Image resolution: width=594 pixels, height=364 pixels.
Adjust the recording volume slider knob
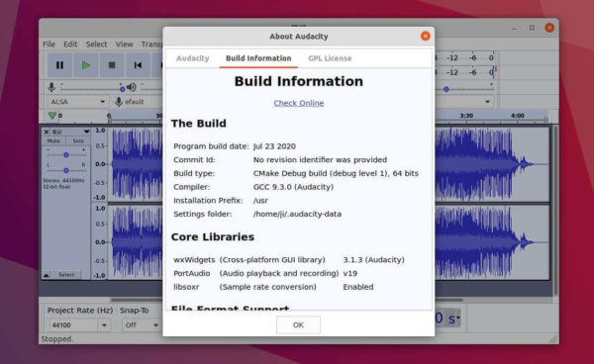122,89
